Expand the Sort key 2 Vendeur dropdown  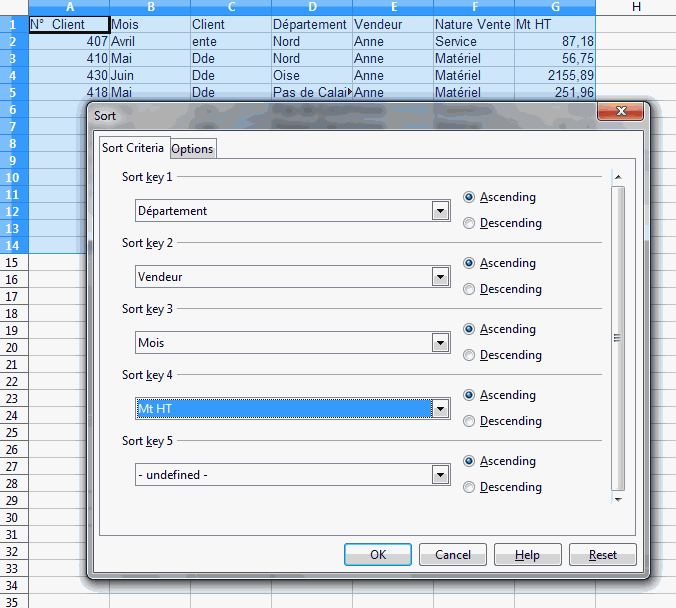coord(439,277)
